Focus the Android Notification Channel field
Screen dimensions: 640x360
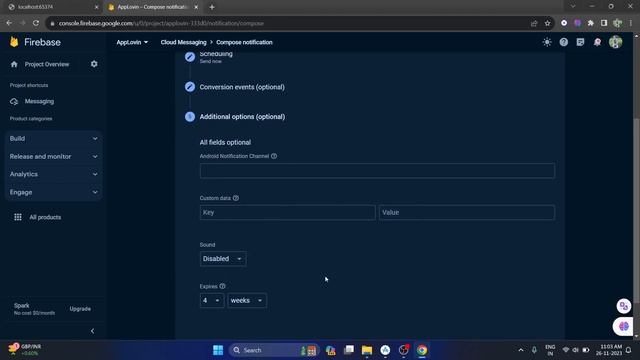[x=377, y=171]
